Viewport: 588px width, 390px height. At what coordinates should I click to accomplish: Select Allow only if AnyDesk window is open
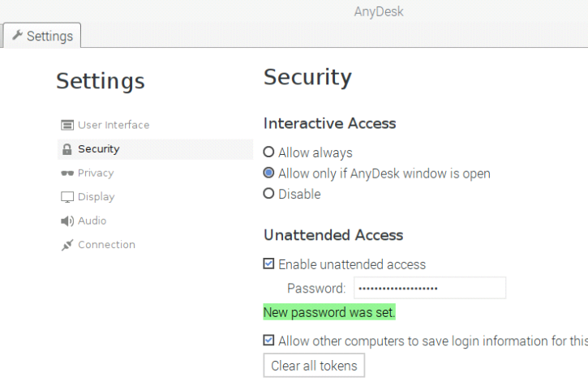(268, 173)
